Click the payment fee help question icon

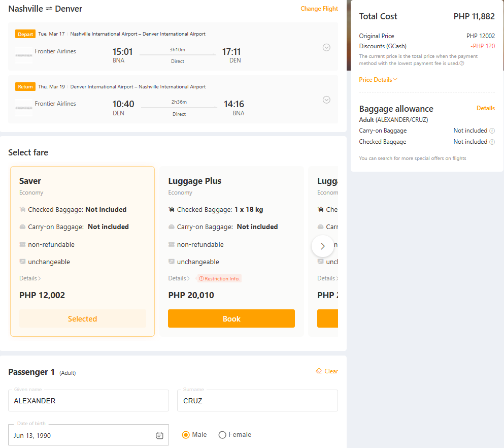[x=462, y=63]
